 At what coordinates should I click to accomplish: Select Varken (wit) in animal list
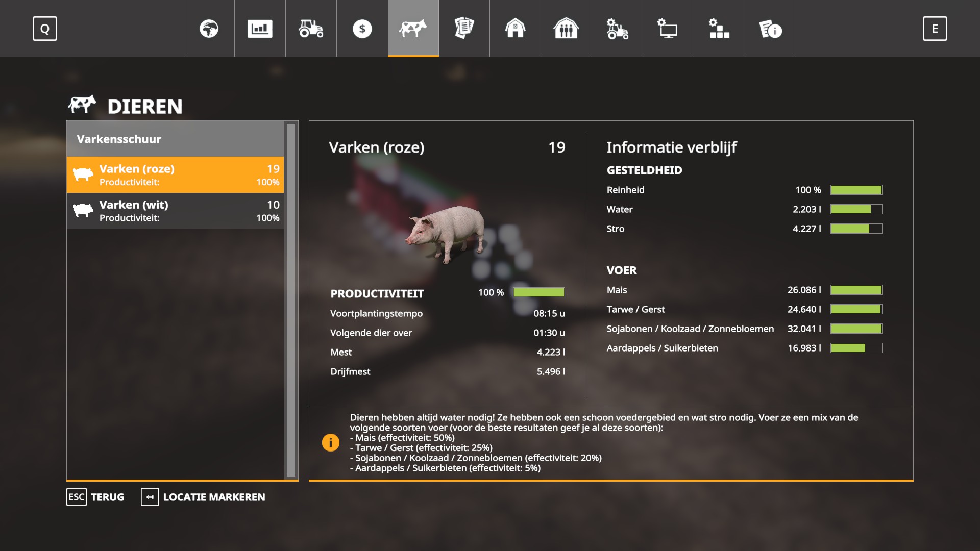pos(175,211)
